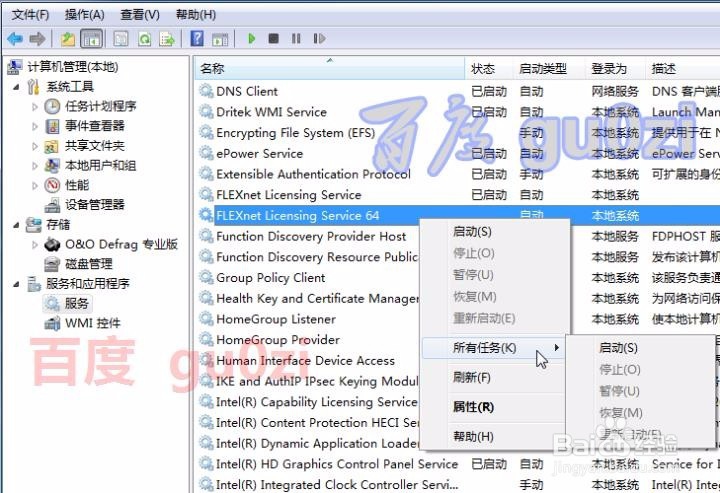Click the Refresh toolbar icon

145,39
